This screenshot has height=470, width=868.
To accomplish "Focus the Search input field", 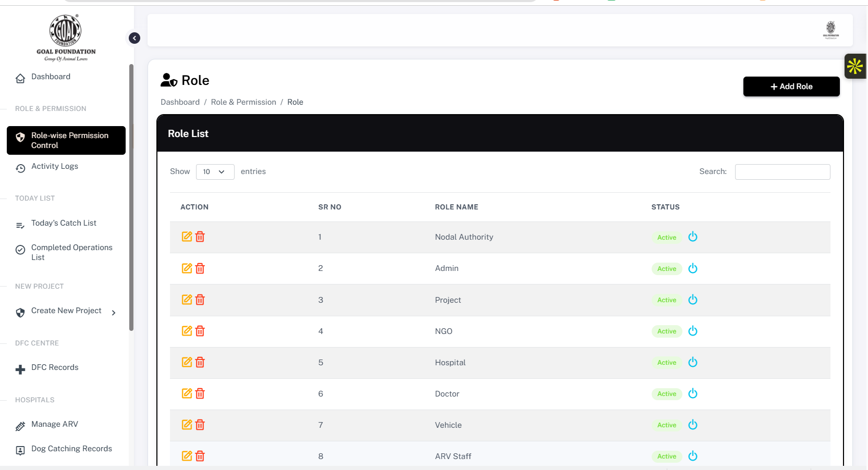I will coord(783,172).
